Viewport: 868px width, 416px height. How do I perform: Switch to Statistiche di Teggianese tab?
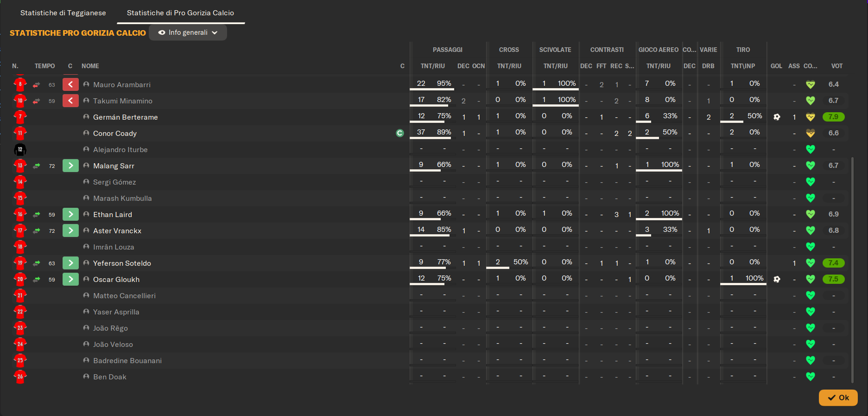coord(63,13)
